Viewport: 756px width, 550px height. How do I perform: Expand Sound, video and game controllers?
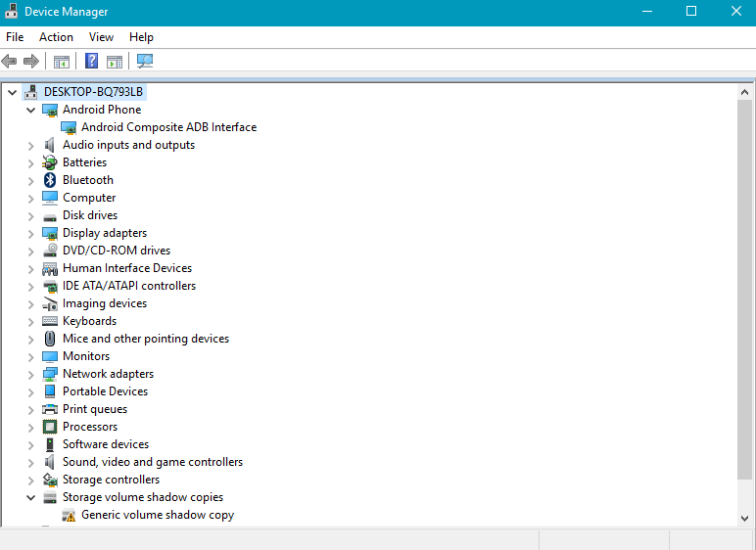[31, 462]
